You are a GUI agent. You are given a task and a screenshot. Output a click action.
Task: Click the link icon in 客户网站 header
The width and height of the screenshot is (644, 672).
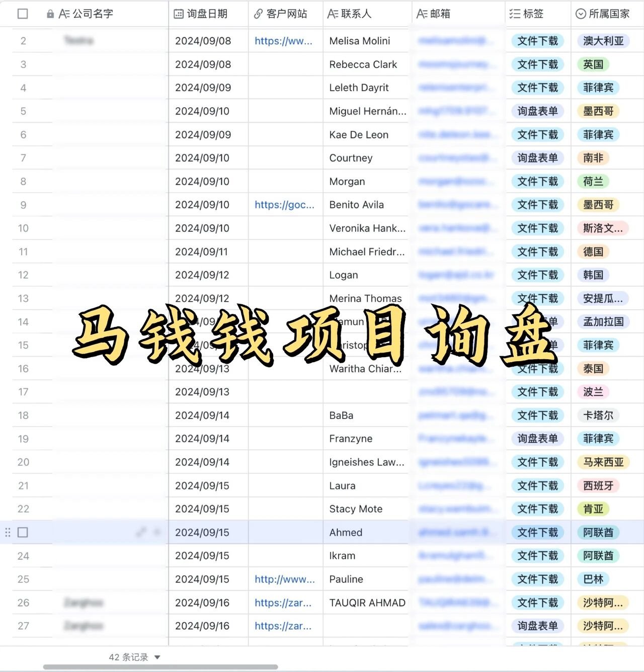coord(258,14)
